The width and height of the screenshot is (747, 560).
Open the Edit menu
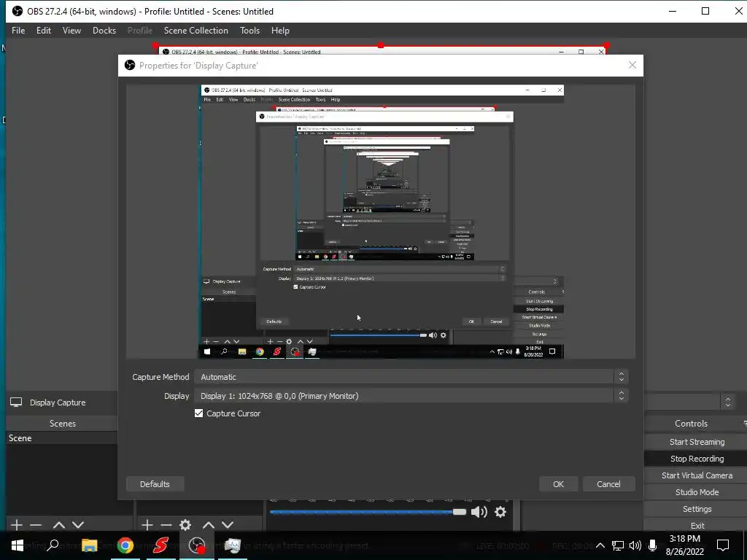43,31
